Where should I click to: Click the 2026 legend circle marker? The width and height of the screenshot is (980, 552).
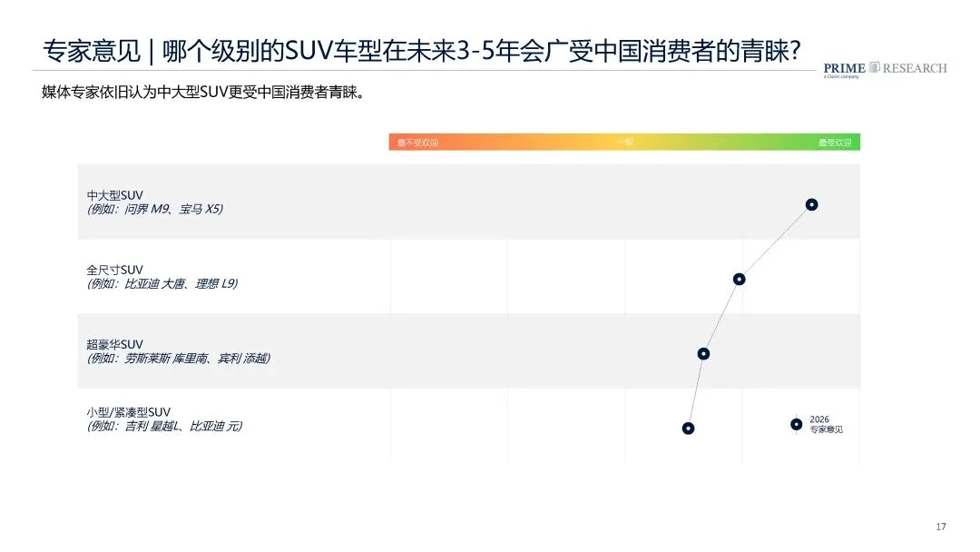(796, 423)
